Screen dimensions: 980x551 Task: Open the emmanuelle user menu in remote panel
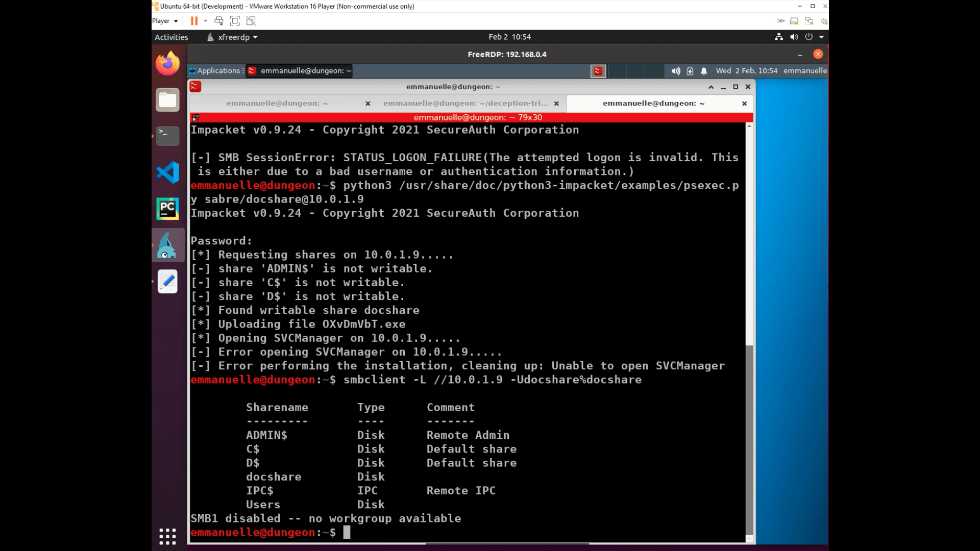coord(805,71)
